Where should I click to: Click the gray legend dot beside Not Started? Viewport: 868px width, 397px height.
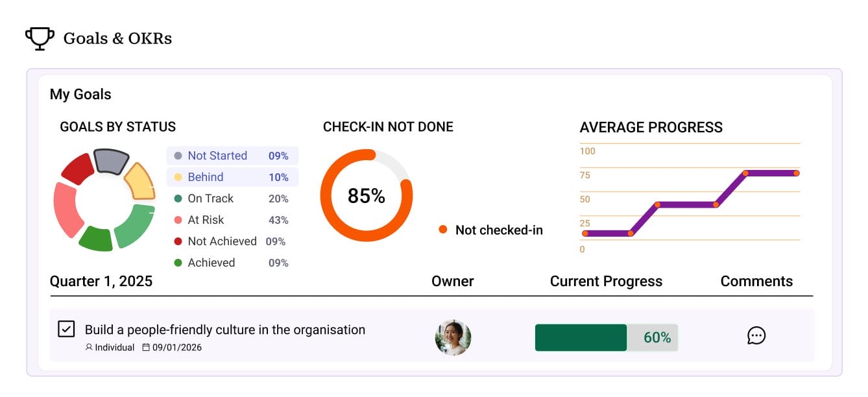[176, 156]
